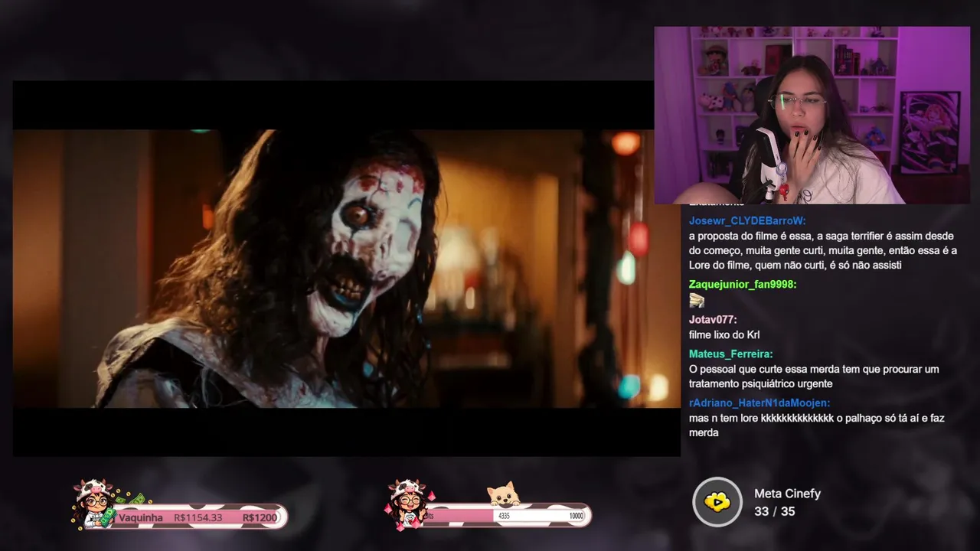Click the yellow Cinefy play-heart icon
This screenshot has height=551, width=980.
coord(717,502)
